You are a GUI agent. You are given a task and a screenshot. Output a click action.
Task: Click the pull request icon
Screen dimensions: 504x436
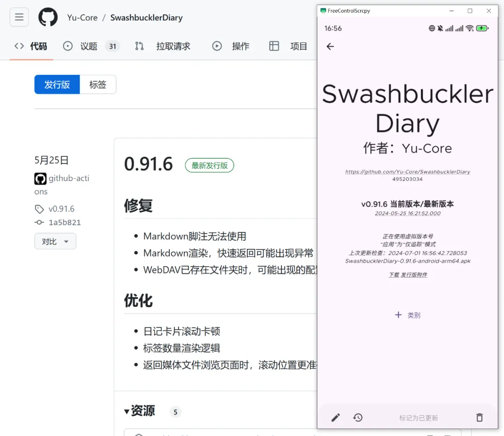coord(139,46)
